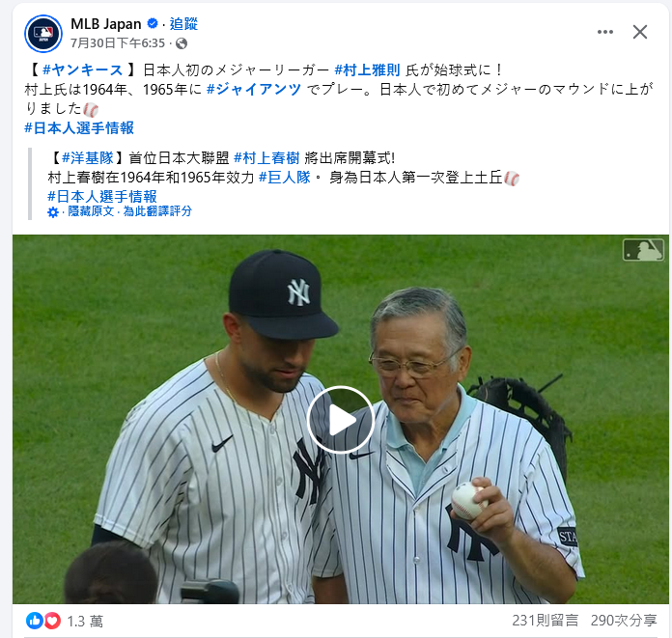Click the like reaction icon
672x638 pixels.
35,621
